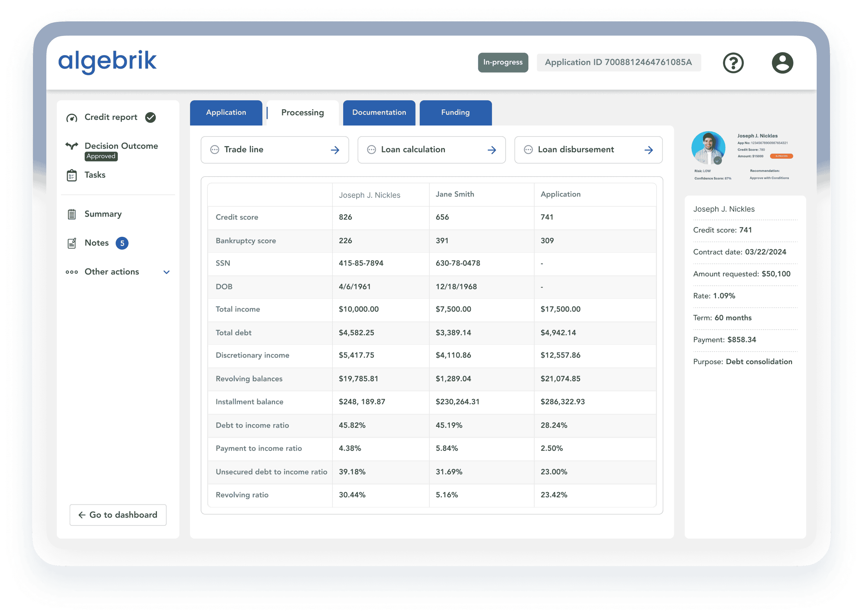Click the Notes pencil icon
The height and width of the screenshot is (616, 863).
click(x=71, y=243)
